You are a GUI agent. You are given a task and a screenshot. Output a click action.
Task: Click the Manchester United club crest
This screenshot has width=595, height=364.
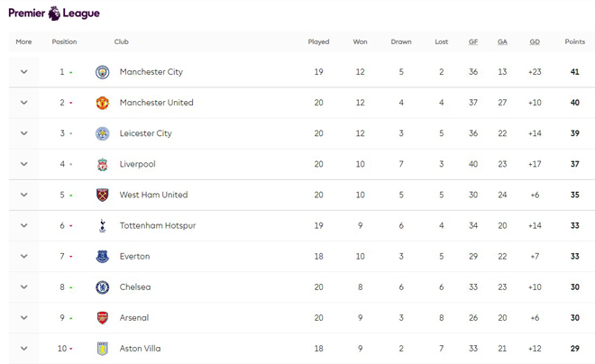(102, 103)
